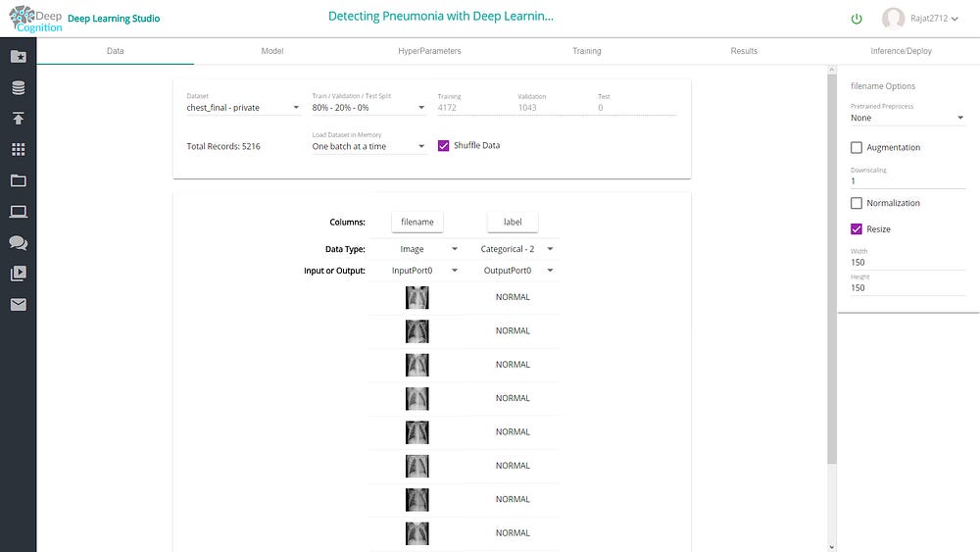
Task: Enable the Normalization checkbox
Action: coord(857,203)
